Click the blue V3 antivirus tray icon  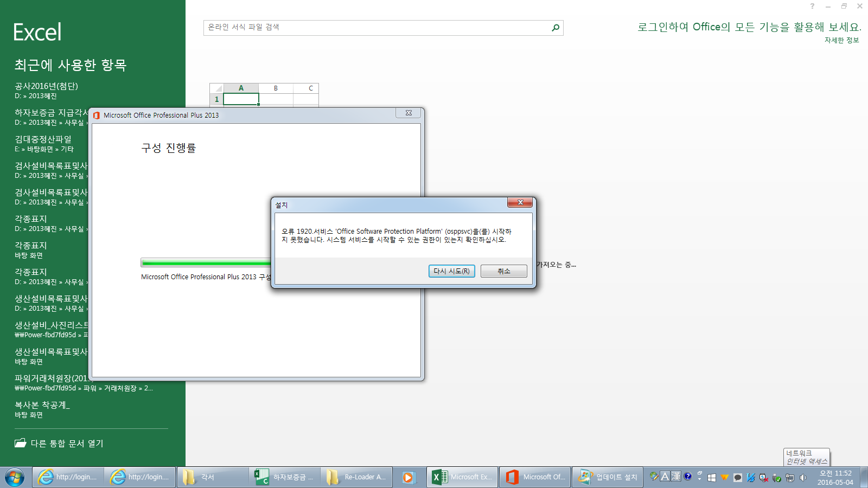pos(751,478)
